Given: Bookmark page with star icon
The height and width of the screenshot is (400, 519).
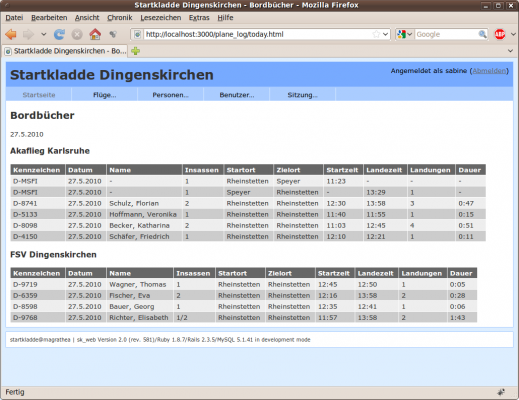Looking at the screenshot, I should tap(376, 34).
